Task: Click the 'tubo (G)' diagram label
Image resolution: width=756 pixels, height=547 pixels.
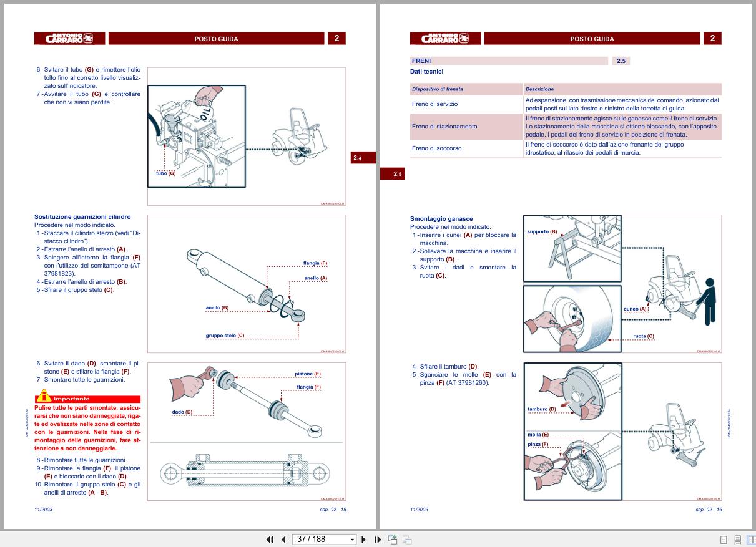Action: click(166, 173)
